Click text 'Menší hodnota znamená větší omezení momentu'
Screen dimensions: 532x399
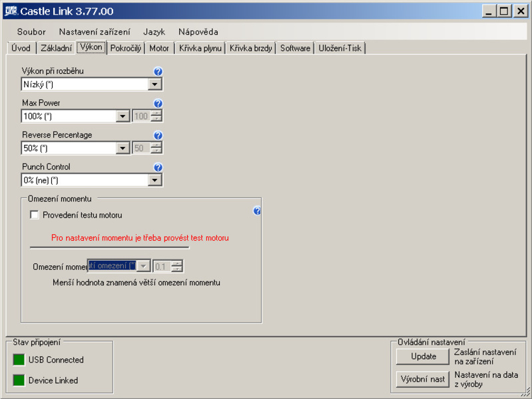136,283
